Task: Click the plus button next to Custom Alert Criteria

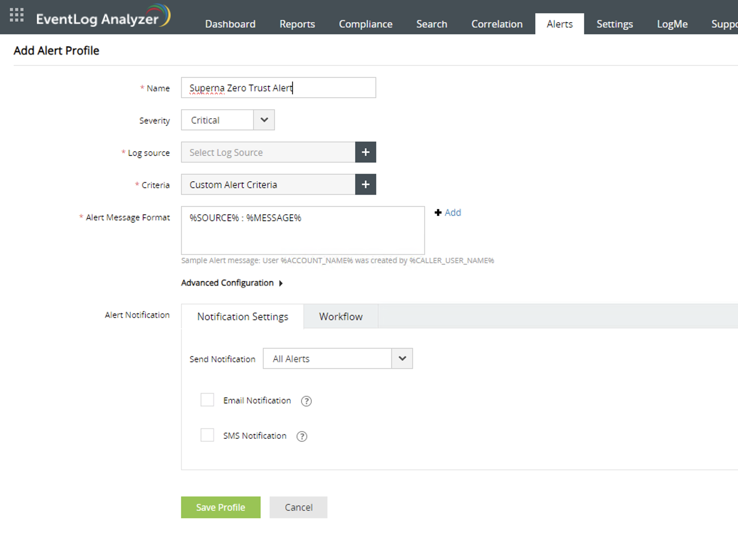Action: pos(365,184)
